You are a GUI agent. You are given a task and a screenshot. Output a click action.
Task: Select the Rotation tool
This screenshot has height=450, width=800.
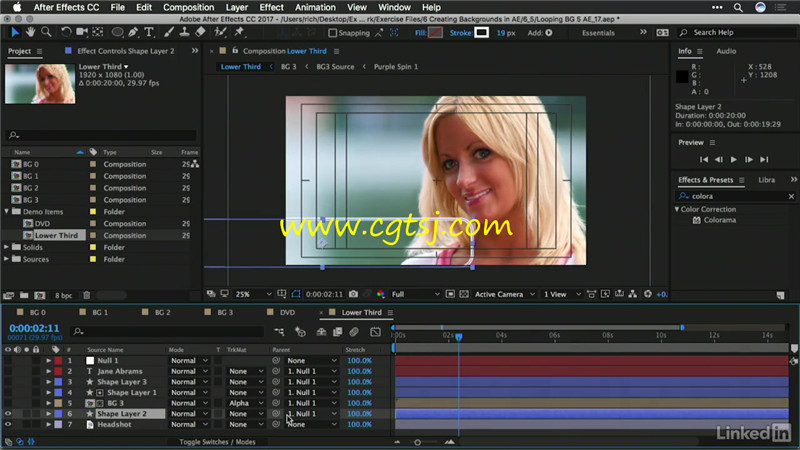click(66, 32)
